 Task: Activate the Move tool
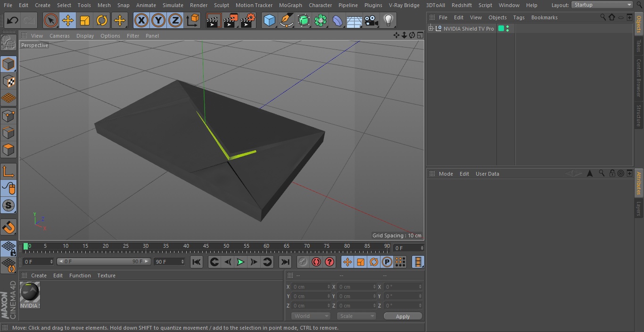tap(68, 21)
